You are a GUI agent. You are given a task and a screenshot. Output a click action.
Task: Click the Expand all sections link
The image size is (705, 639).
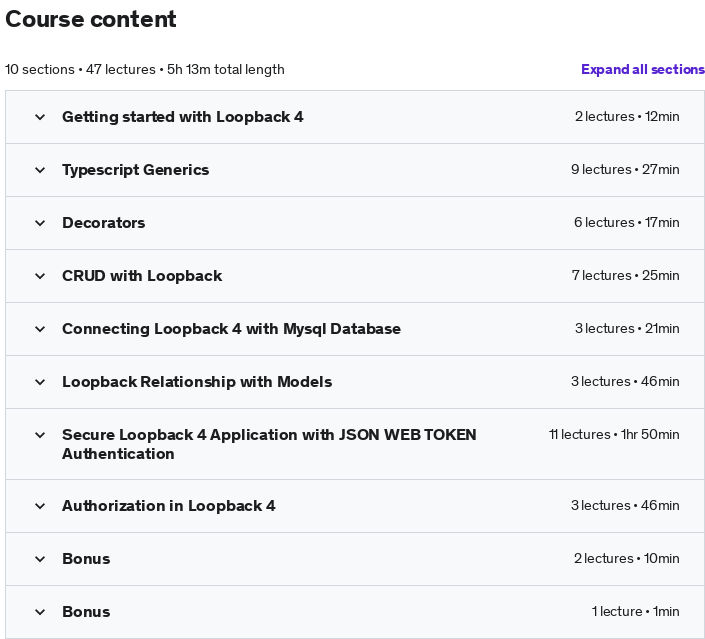click(x=643, y=69)
